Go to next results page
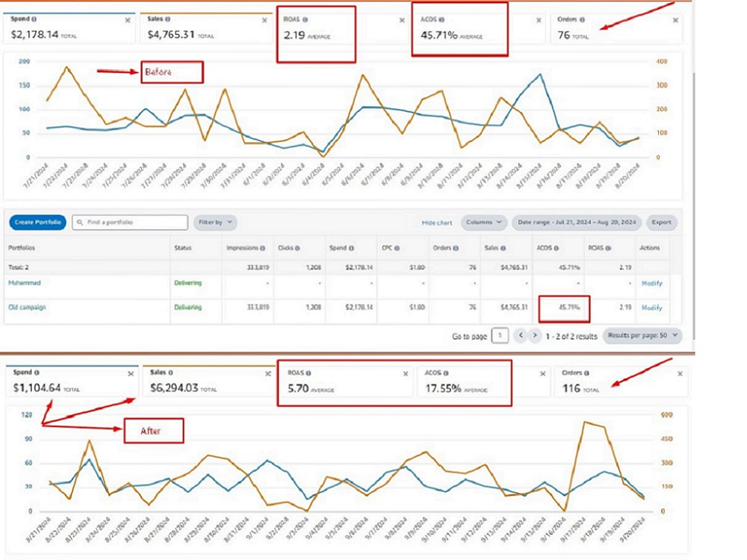The width and height of the screenshot is (747, 560). coord(535,335)
